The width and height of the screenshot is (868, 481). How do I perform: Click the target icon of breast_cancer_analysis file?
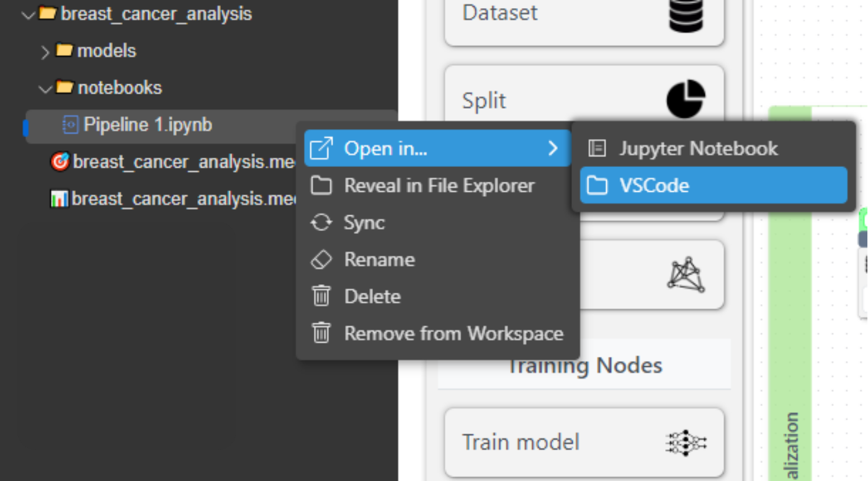coord(60,162)
